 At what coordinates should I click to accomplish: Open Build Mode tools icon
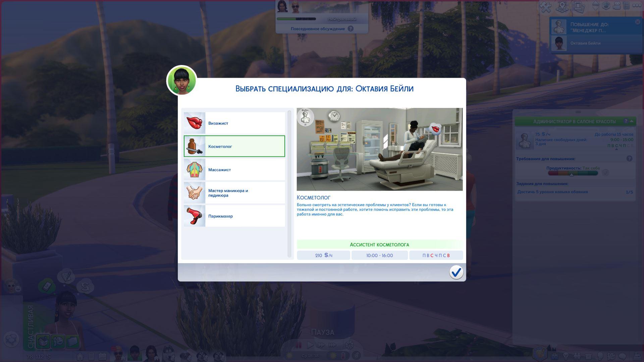546,7
